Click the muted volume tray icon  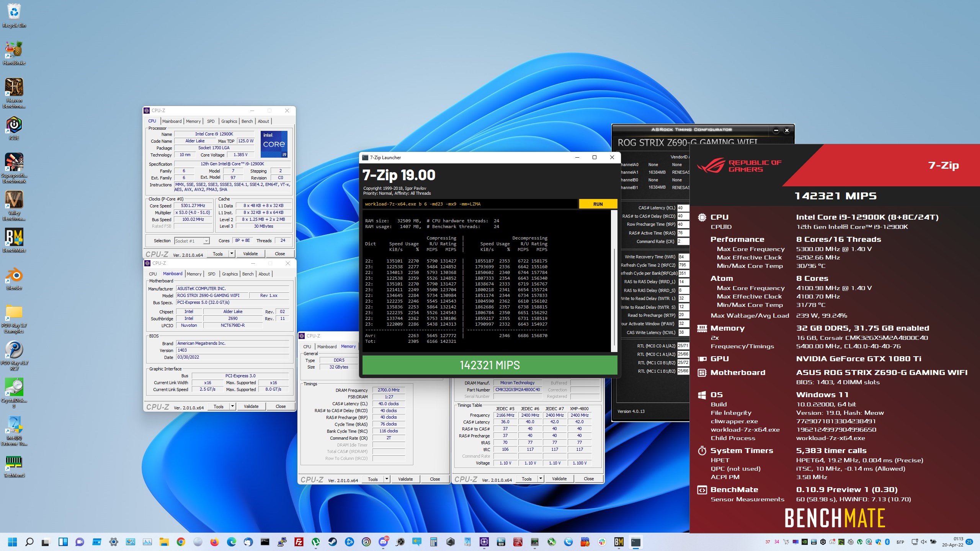point(924,542)
